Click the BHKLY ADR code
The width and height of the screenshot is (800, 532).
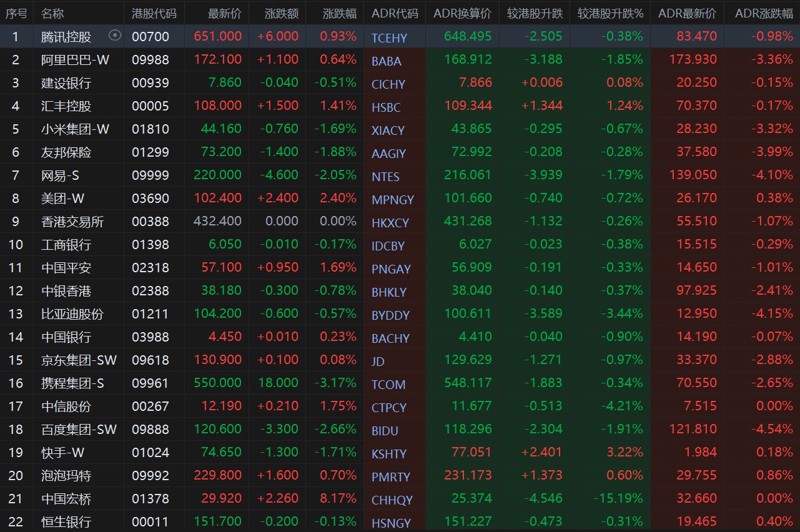click(389, 292)
